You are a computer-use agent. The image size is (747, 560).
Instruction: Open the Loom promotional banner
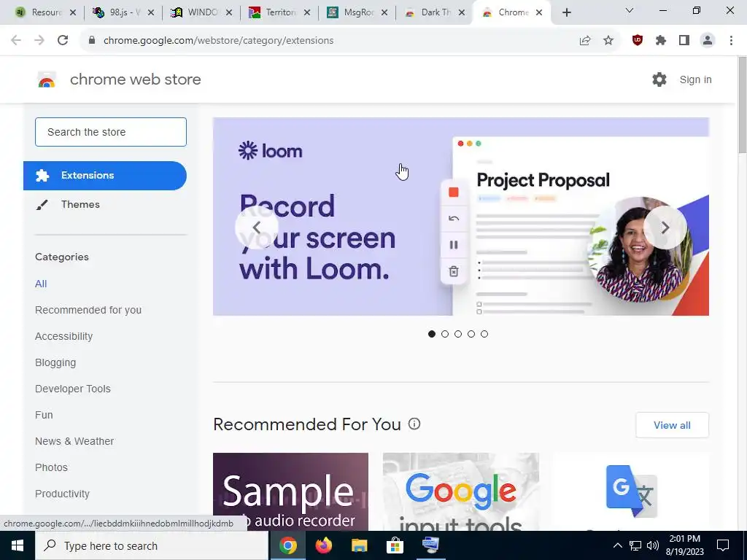click(461, 217)
